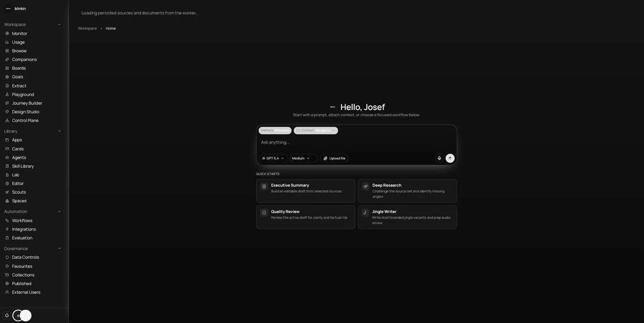Screen dimensions: 644x323
Task: Open the Design Studio palette icon
Action: [x=7, y=112]
